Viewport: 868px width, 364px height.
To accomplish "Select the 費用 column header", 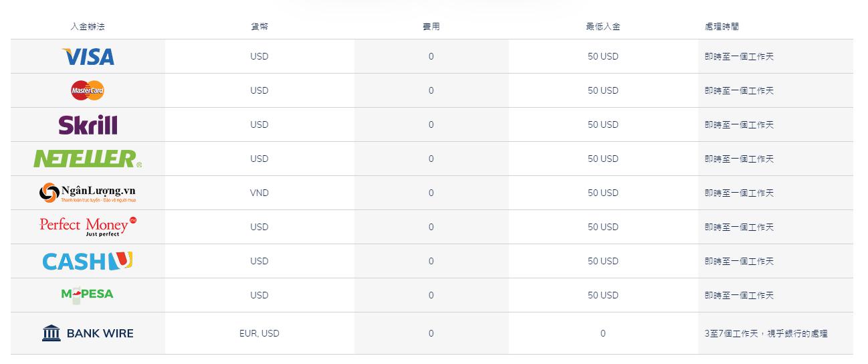I will [x=431, y=27].
